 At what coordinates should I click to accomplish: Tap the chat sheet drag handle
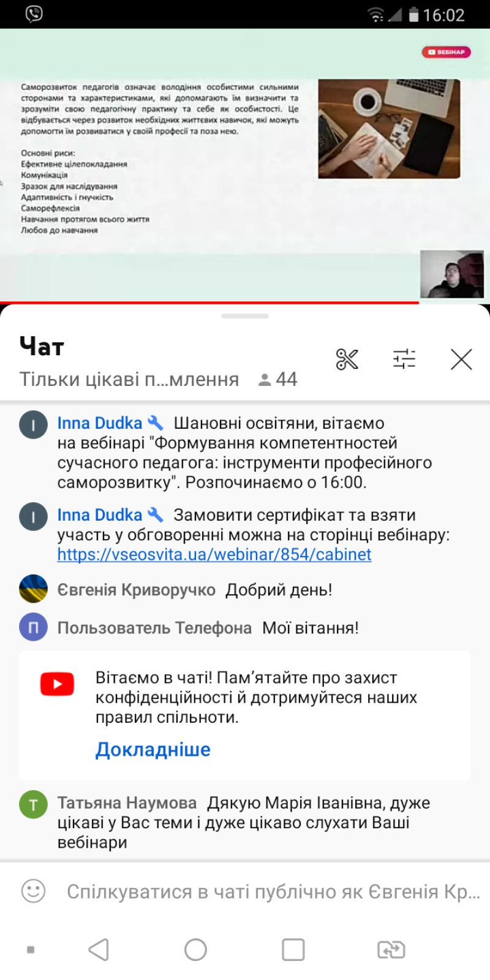[x=245, y=316]
